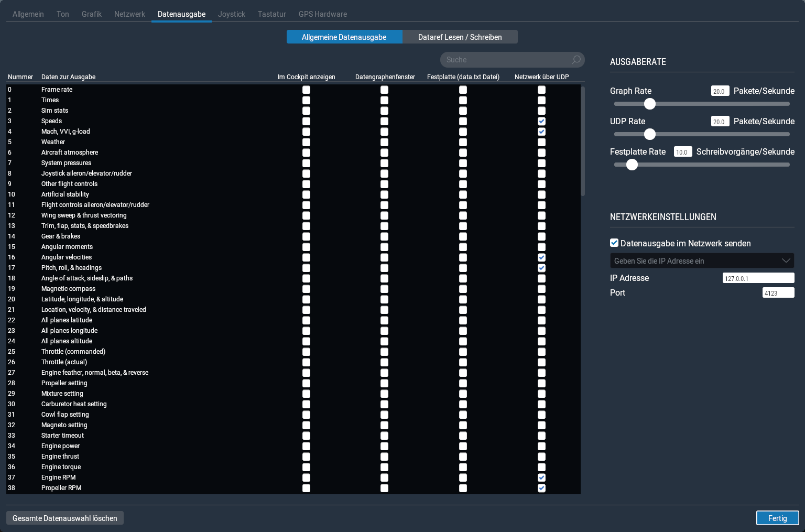Viewport: 805px width, 532px height.
Task: Uncheck UDP for Pitch, roll, & headings
Action: 541,268
